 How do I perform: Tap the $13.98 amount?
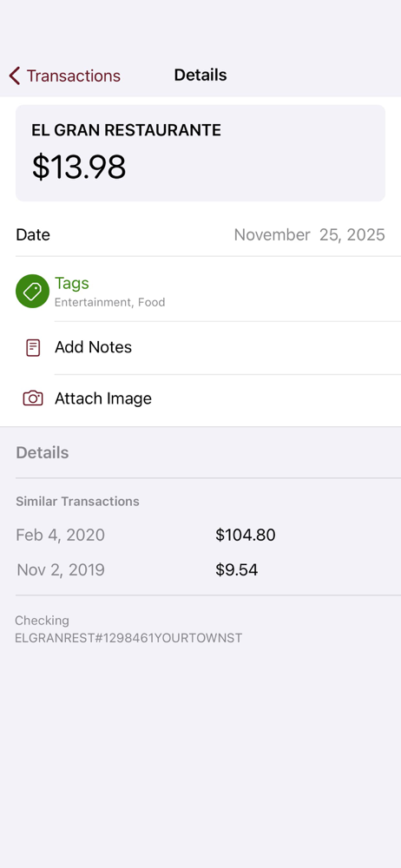pos(79,168)
